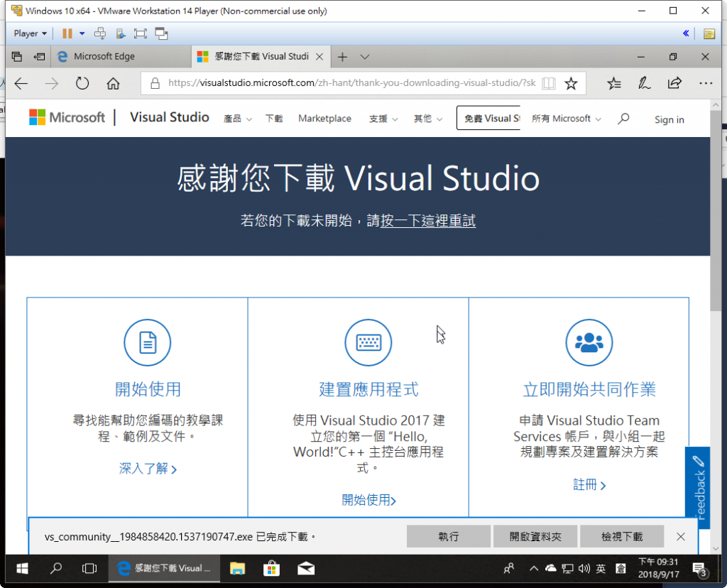Expand the 其他 navigation dropdown
727x588 pixels.
coord(428,119)
